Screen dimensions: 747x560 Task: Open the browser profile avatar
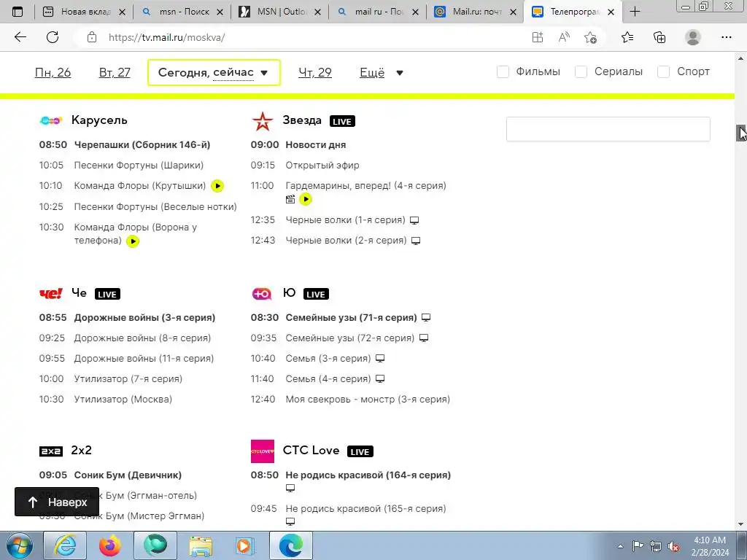693,37
